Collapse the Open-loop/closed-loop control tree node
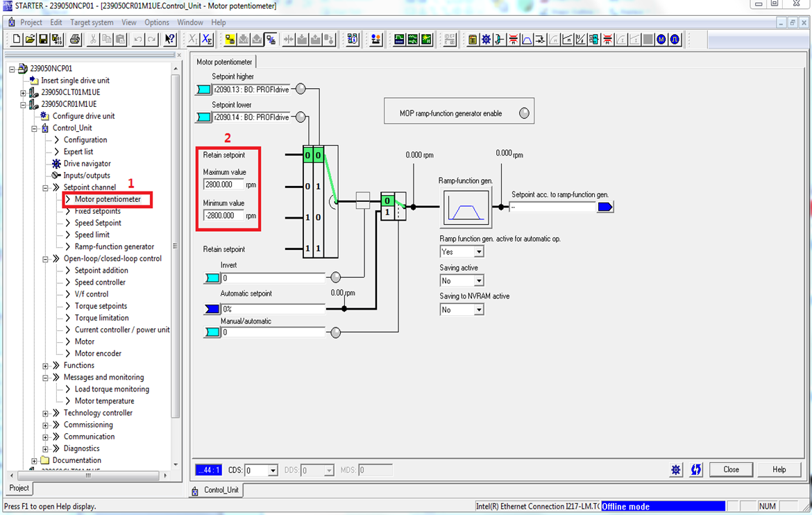Viewport: 812px width, 515px height. point(46,259)
